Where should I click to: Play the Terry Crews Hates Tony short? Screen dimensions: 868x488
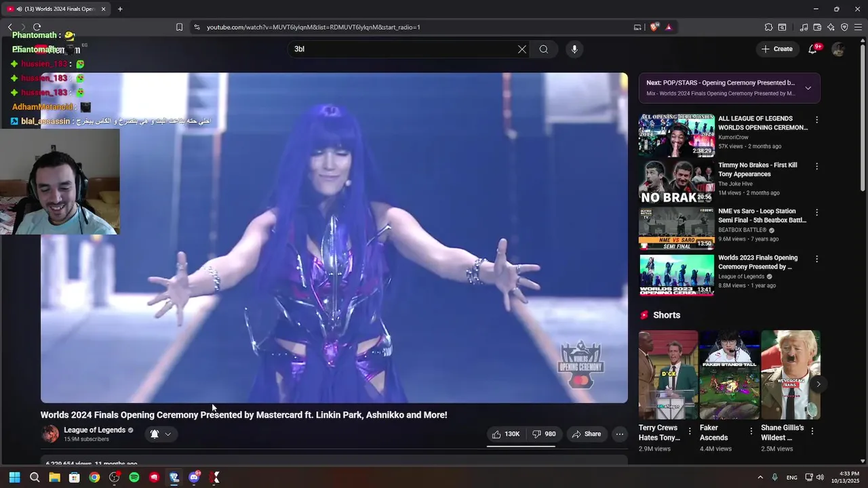(x=668, y=375)
